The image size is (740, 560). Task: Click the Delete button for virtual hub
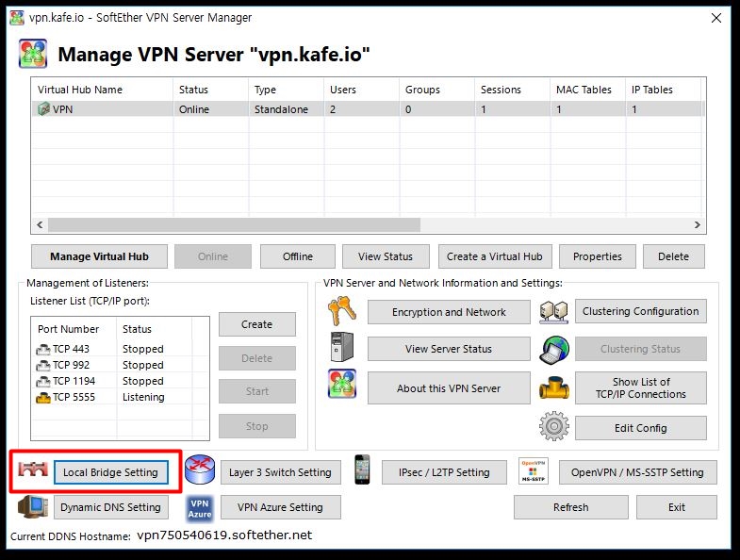pos(673,256)
